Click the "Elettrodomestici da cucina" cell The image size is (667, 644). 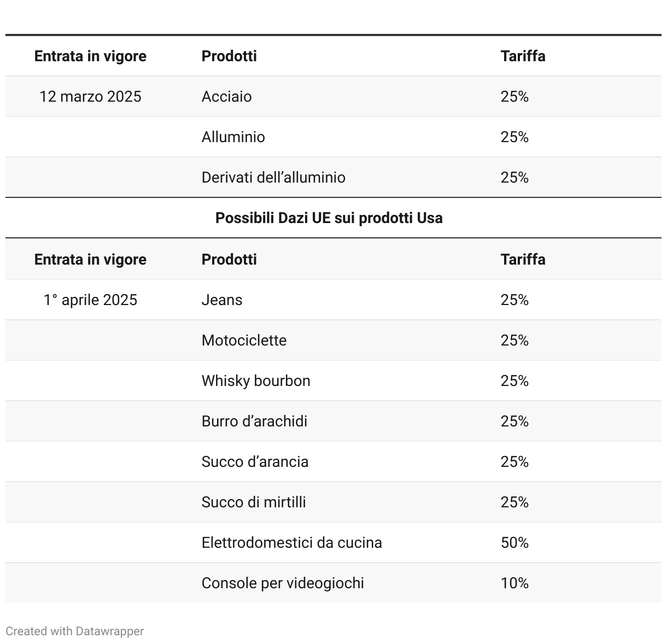point(291,543)
